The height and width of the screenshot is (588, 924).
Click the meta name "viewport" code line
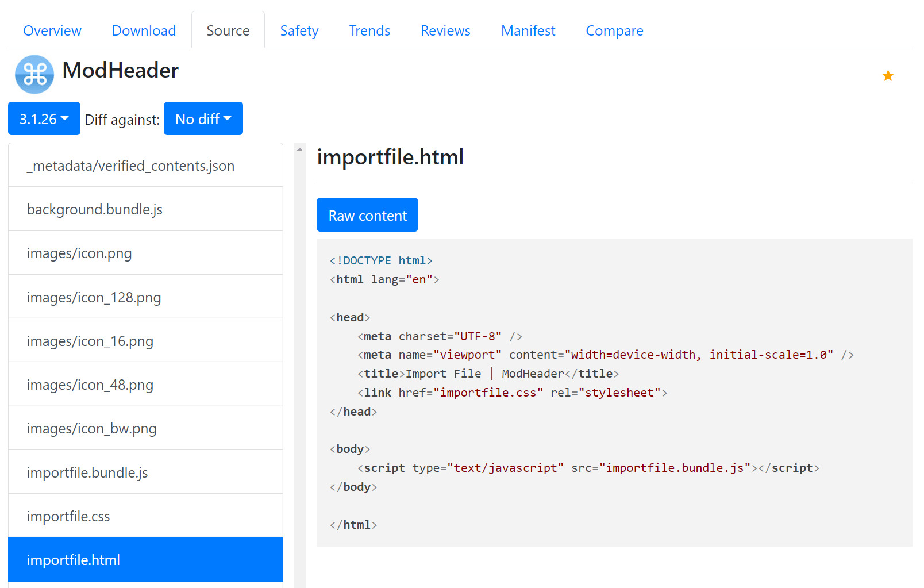[606, 355]
